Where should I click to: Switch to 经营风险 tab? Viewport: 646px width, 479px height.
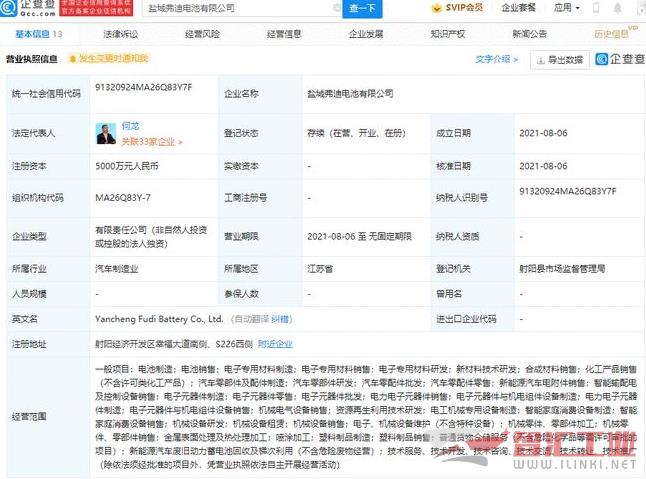click(202, 34)
